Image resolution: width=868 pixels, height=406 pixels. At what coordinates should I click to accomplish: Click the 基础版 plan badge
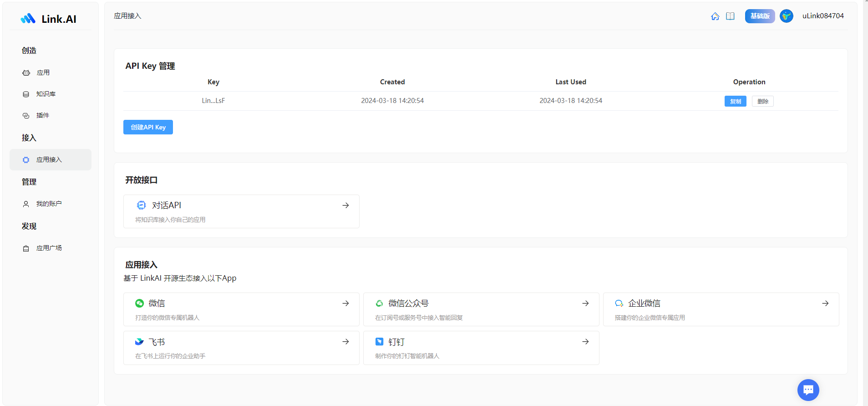(x=760, y=16)
